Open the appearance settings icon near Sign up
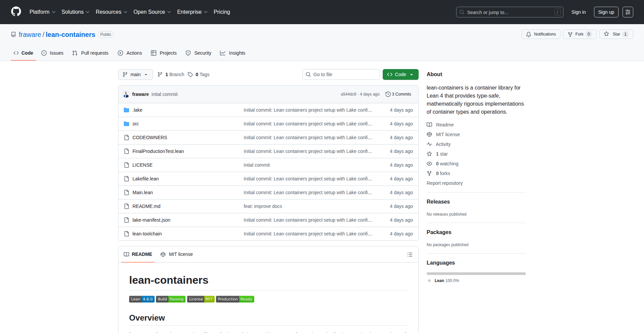This screenshot has width=644, height=333. point(628,12)
